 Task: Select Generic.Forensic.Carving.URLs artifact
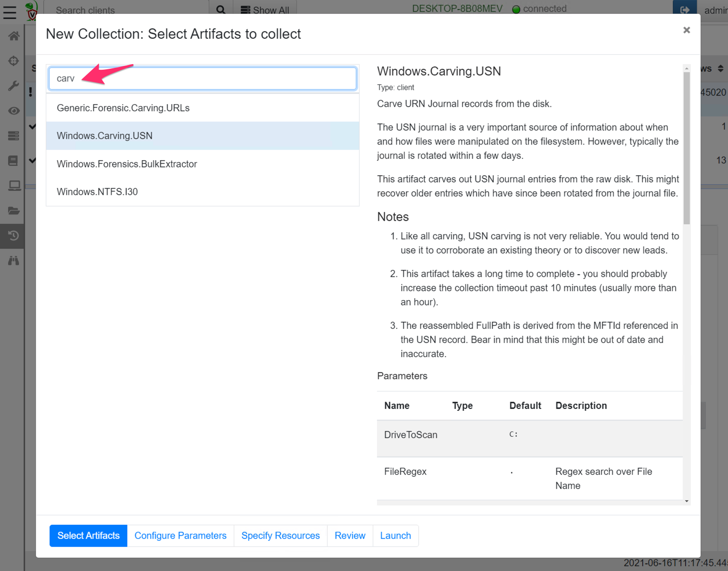click(x=123, y=108)
